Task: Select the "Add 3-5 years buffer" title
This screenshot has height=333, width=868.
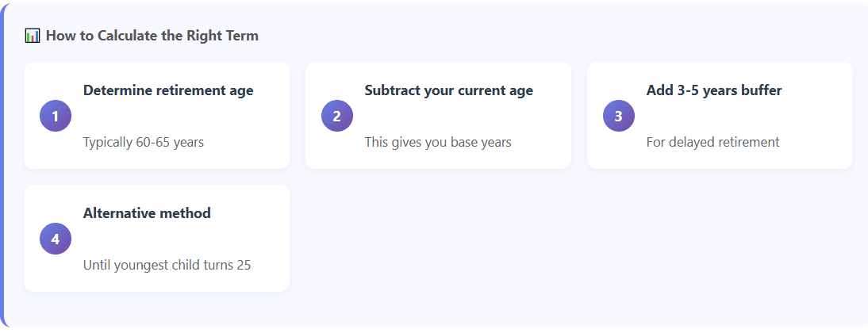Action: coord(714,90)
